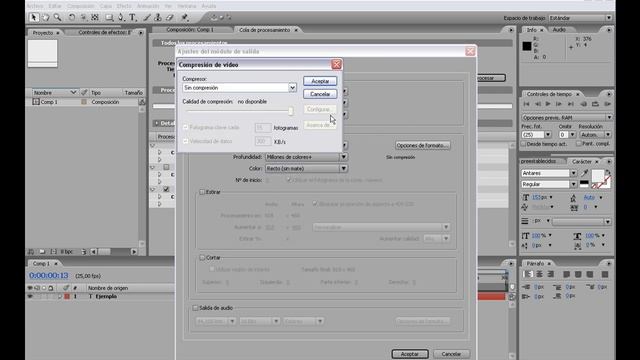The image size is (640, 360).
Task: Open Opciones previs. RAM dropdown
Action: 567,118
